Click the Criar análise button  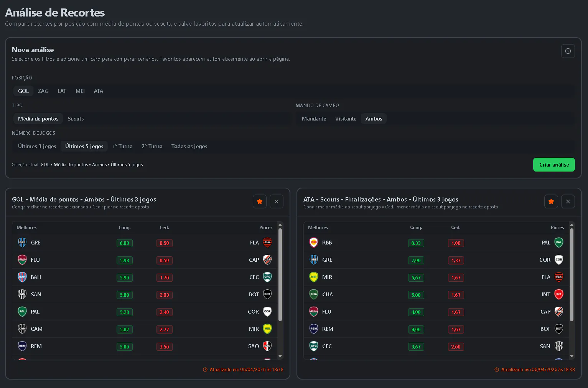(x=554, y=165)
